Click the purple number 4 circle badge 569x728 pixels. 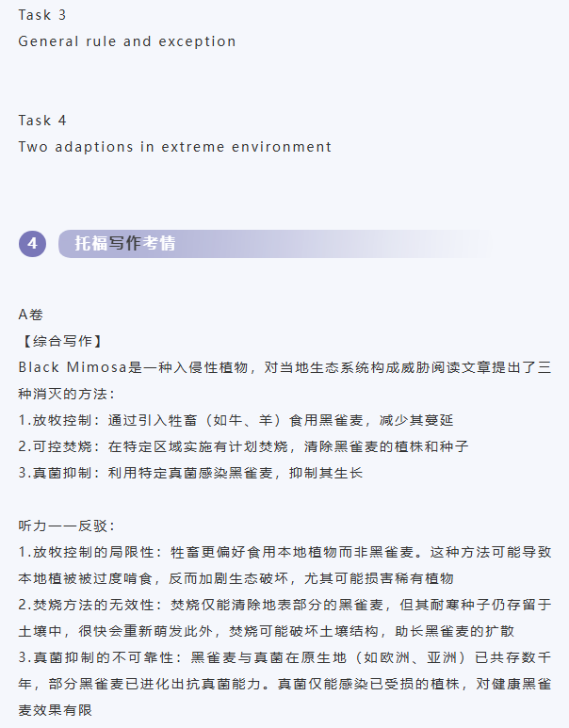[32, 244]
